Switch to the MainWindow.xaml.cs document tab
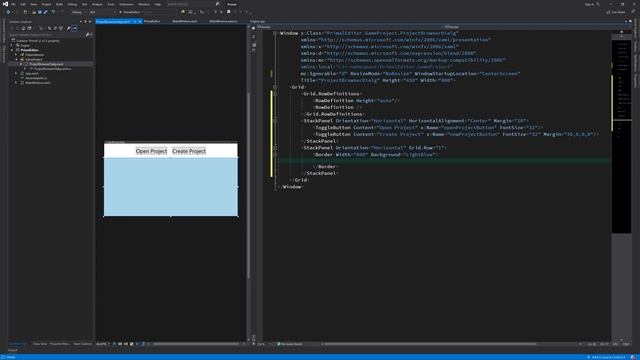The height and width of the screenshot is (360, 640). 223,21
